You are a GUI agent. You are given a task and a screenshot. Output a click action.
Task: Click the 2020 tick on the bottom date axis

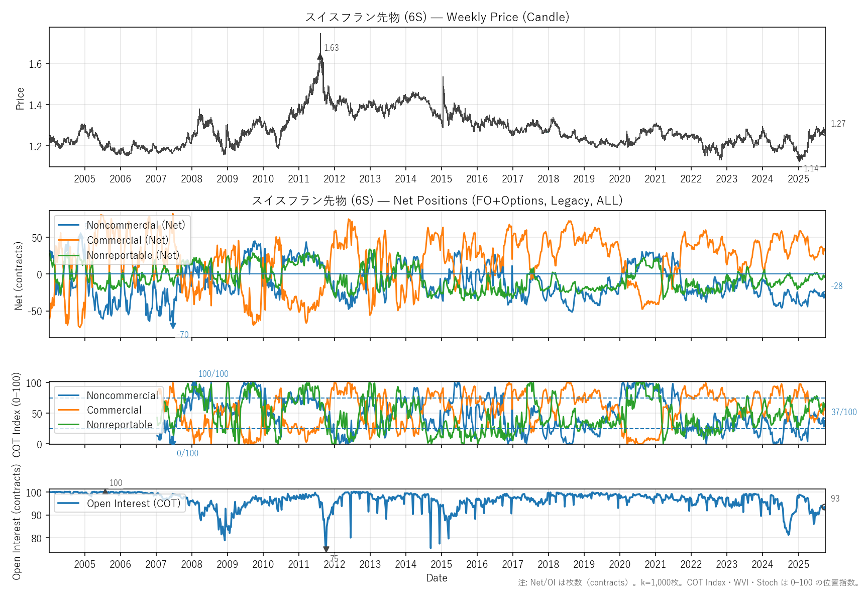pyautogui.click(x=619, y=564)
